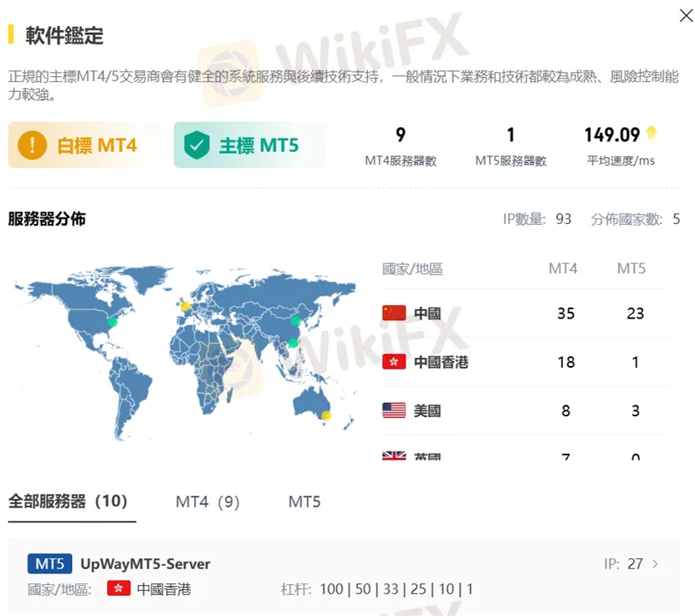Image resolution: width=695 pixels, height=616 pixels.
Task: Click 中國 row label
Action: coord(427,313)
